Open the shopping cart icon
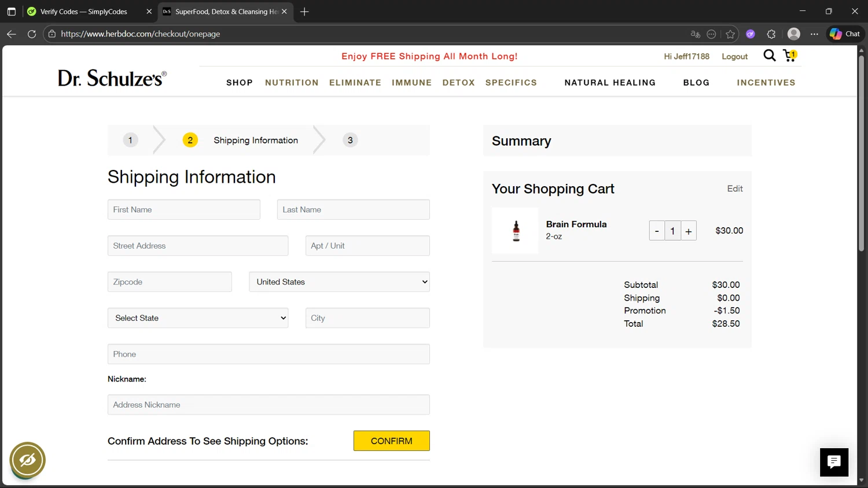This screenshot has width=868, height=488. click(789, 56)
